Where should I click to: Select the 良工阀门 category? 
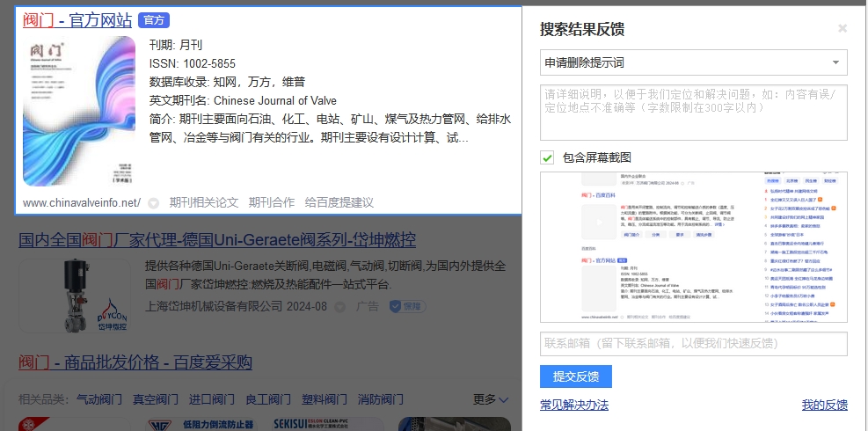click(x=268, y=399)
